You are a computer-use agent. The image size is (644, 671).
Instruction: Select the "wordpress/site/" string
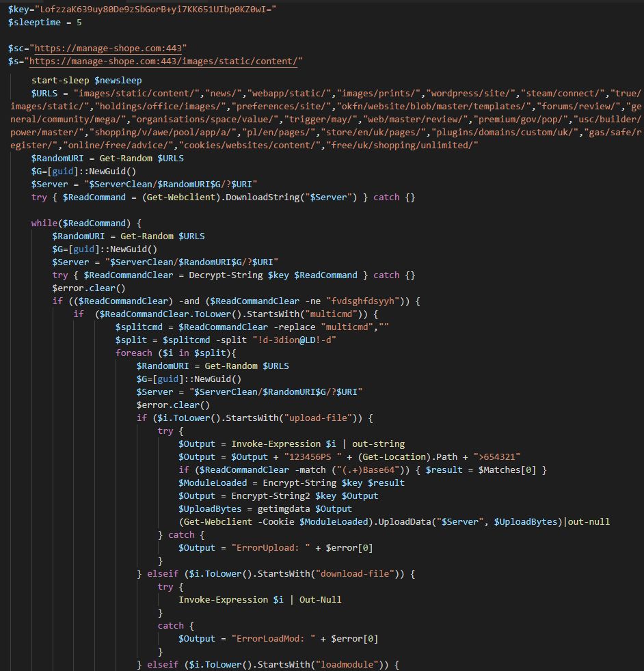pyautogui.click(x=472, y=94)
